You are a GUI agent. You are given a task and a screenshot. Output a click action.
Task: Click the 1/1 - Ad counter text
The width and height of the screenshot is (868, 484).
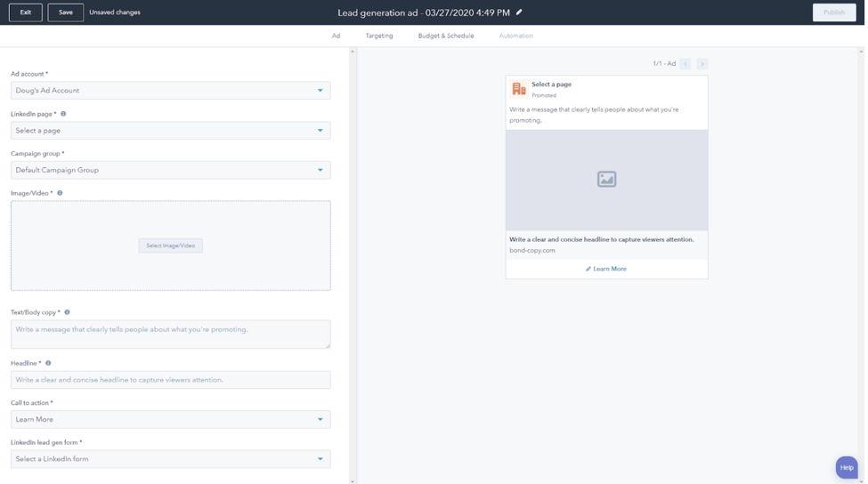[664, 64]
